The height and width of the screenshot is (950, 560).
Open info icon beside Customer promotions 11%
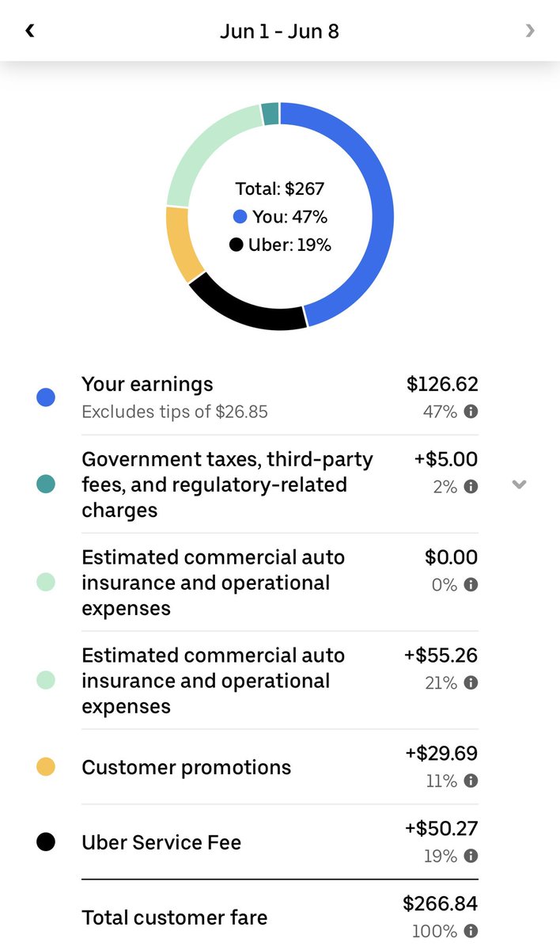[471, 781]
